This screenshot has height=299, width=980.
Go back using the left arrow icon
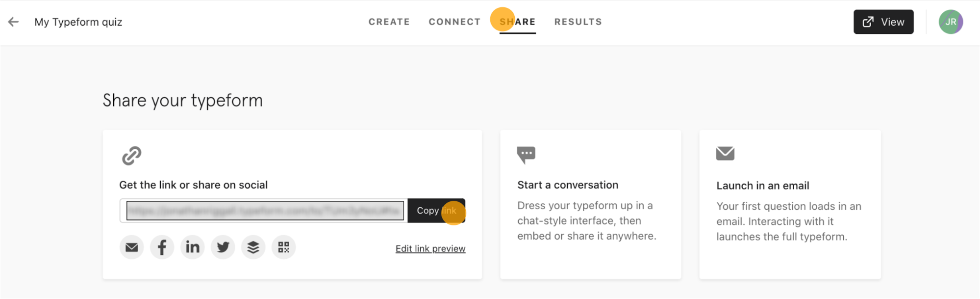tap(13, 22)
